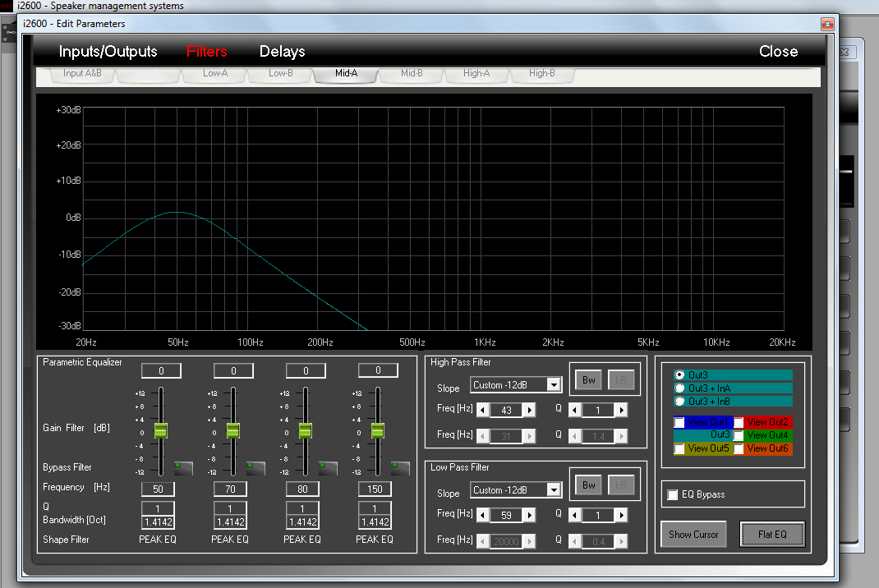Open the Delays section

282,52
